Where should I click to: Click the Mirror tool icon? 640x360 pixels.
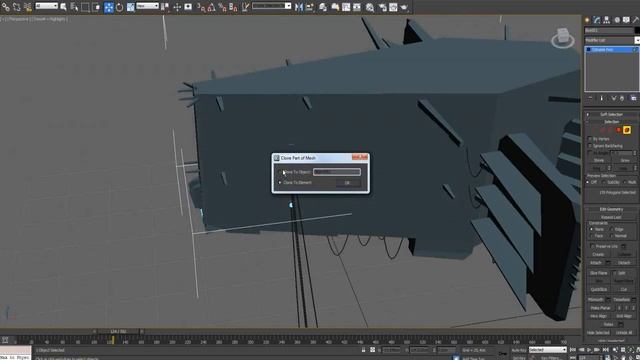[299, 7]
